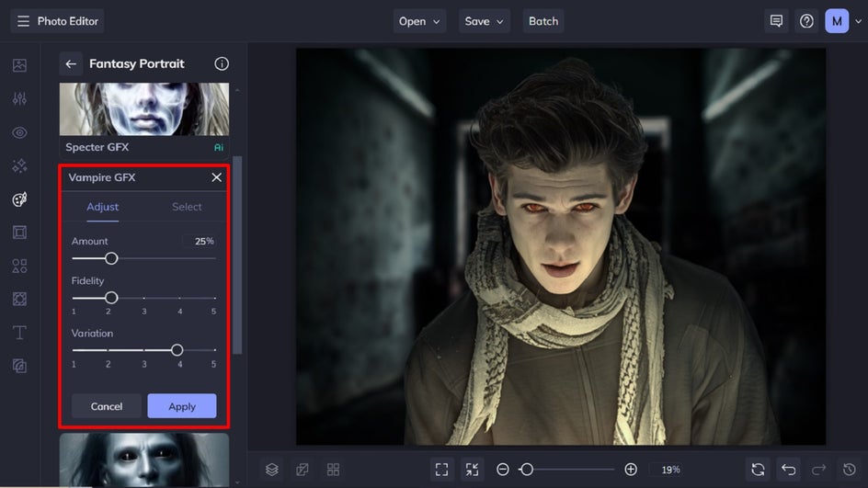The width and height of the screenshot is (868, 488).
Task: Switch to the Select tab
Action: tap(187, 207)
